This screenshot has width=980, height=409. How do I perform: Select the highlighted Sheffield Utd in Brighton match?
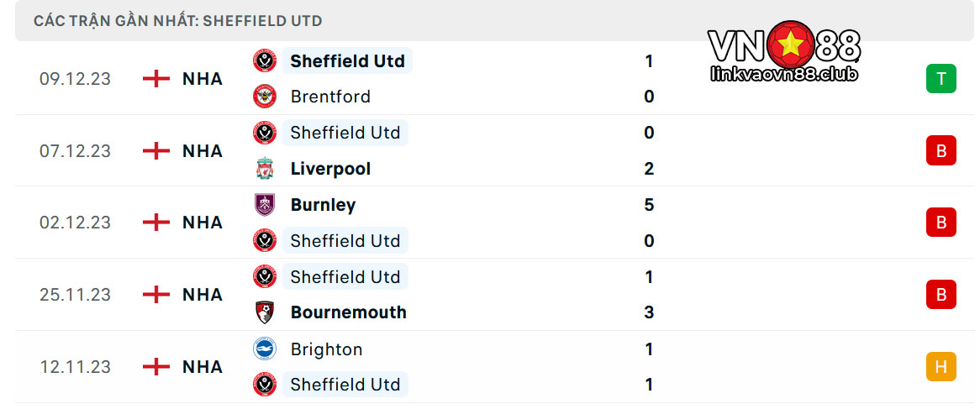[345, 384]
